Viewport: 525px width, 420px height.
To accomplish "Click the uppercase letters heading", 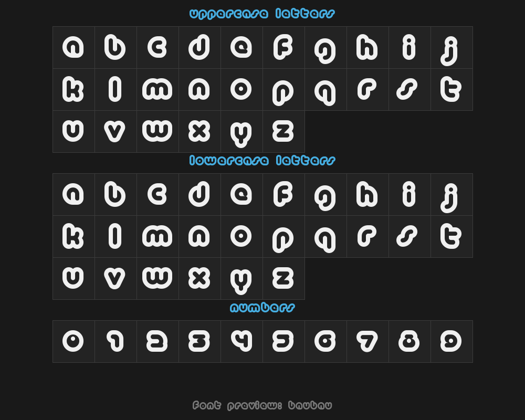I will 262,14.
